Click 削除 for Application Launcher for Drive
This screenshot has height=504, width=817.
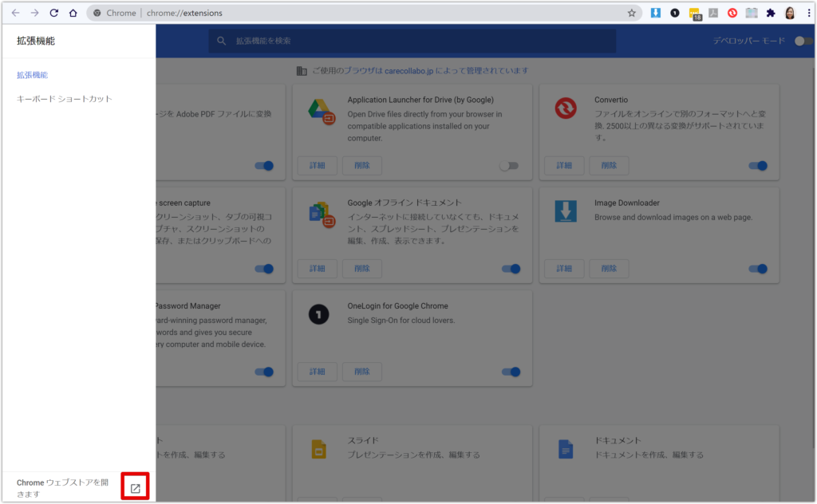[x=362, y=166]
